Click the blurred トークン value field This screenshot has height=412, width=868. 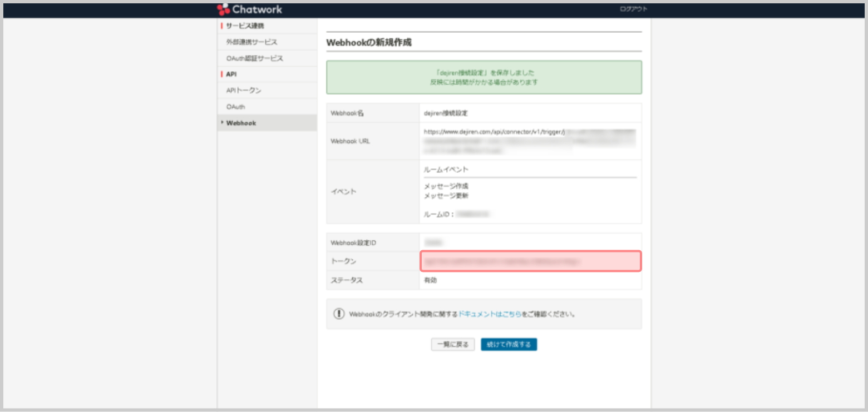tap(530, 261)
